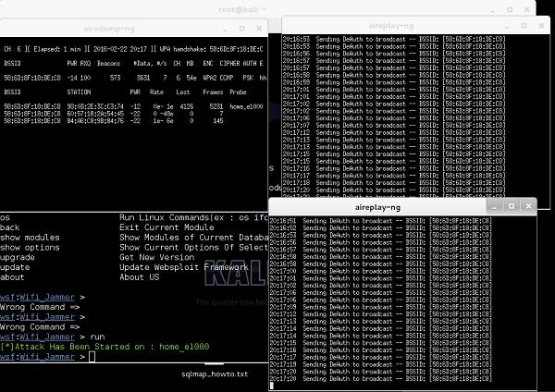Click the frames value 5231
555x392 pixels.
216,106
